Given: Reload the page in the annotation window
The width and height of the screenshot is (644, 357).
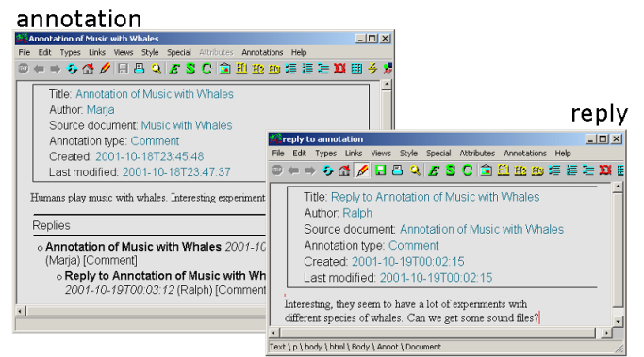Looking at the screenshot, I should (72, 69).
